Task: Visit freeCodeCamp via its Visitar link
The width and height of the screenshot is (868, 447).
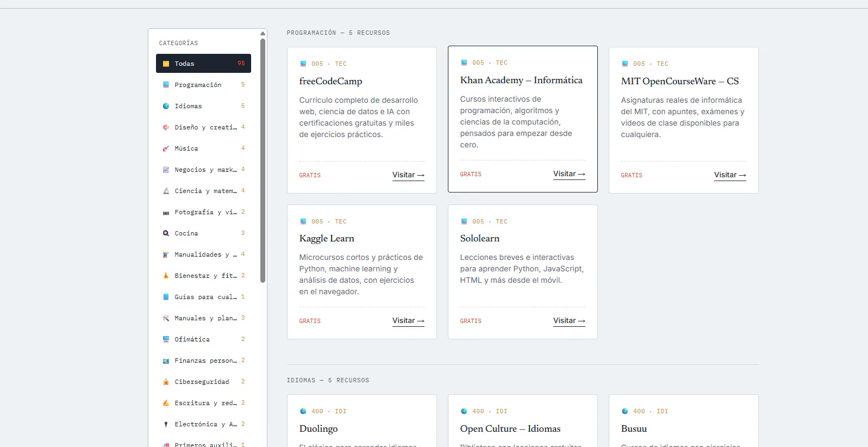Action: 408,175
